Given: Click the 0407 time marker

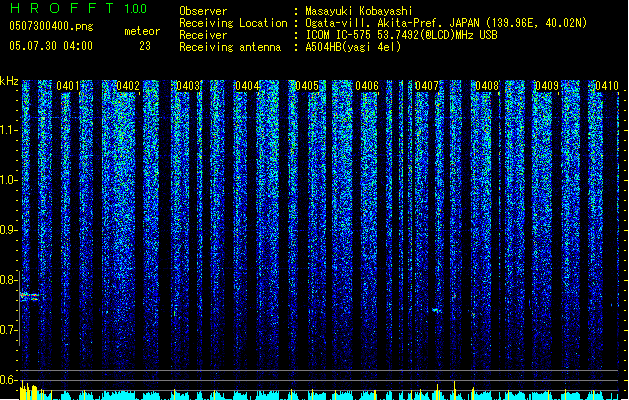Looking at the screenshot, I should (427, 86).
